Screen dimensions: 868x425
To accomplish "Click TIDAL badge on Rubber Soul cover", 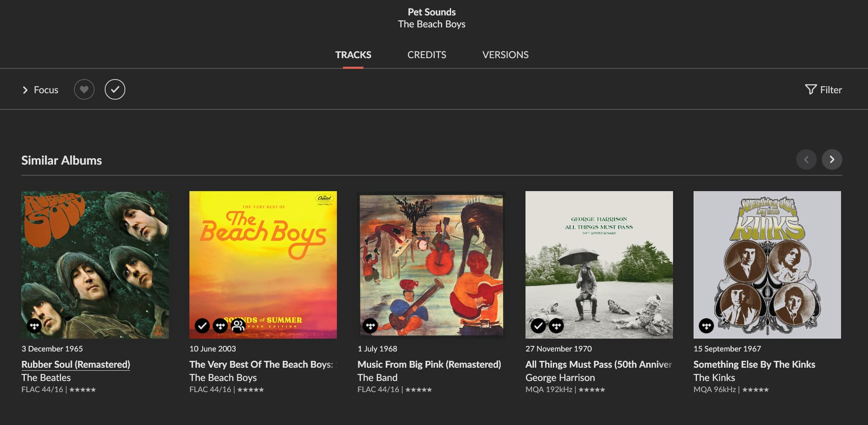I will pos(34,326).
